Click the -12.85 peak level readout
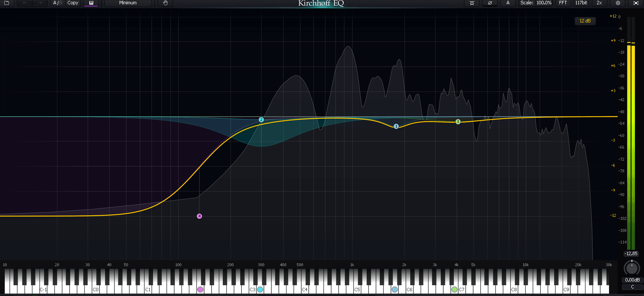The height and width of the screenshot is (296, 644). pos(631,254)
